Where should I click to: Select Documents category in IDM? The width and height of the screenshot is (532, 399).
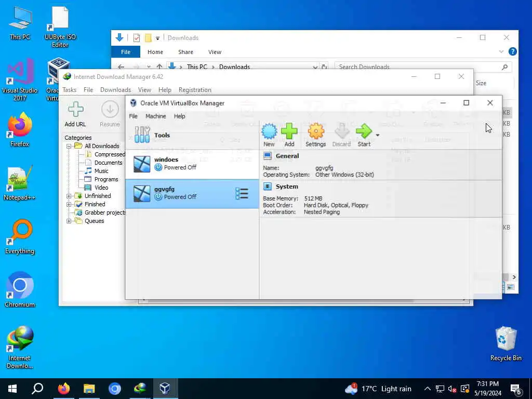[x=108, y=163]
